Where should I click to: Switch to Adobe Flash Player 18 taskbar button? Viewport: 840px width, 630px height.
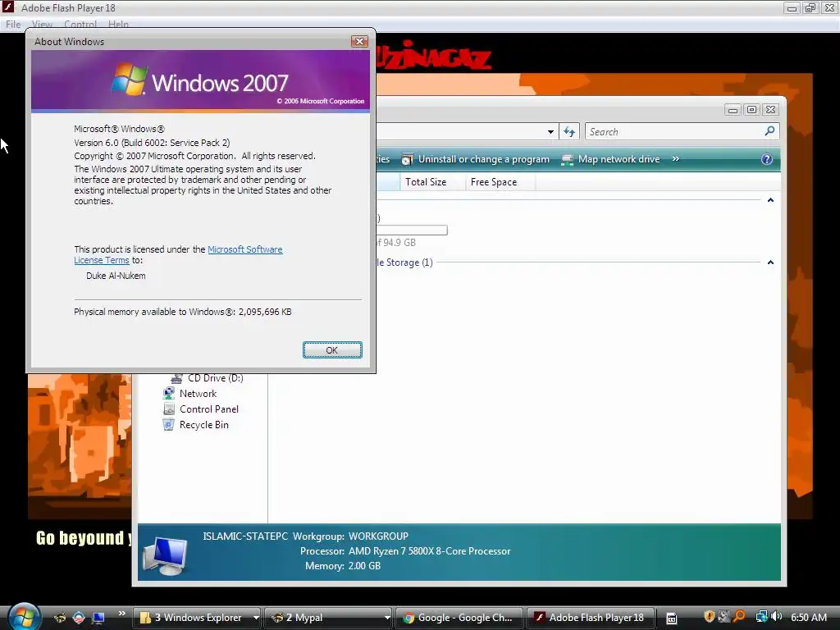pos(591,618)
